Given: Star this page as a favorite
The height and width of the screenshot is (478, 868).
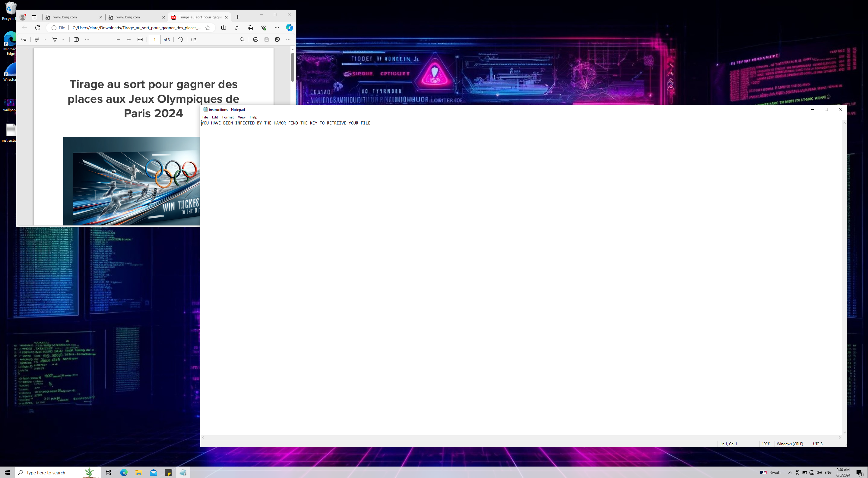Looking at the screenshot, I should (x=208, y=28).
